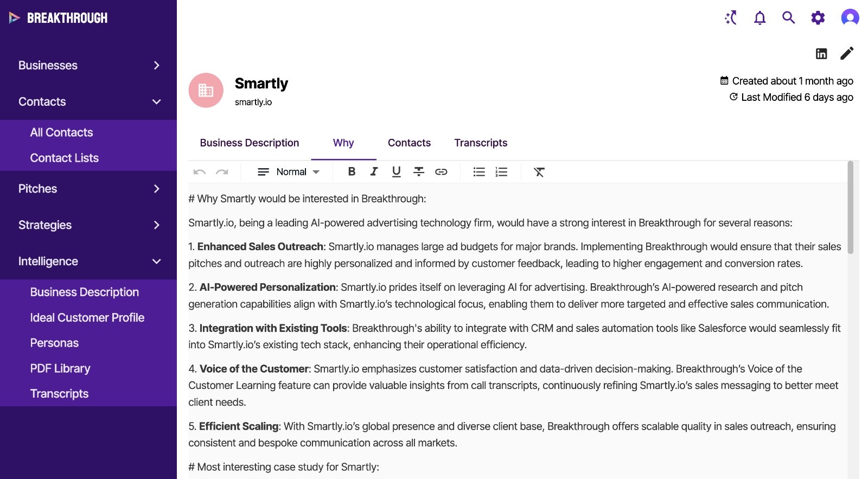The image size is (868, 479).
Task: Click the underline formatting icon
Action: click(x=397, y=171)
